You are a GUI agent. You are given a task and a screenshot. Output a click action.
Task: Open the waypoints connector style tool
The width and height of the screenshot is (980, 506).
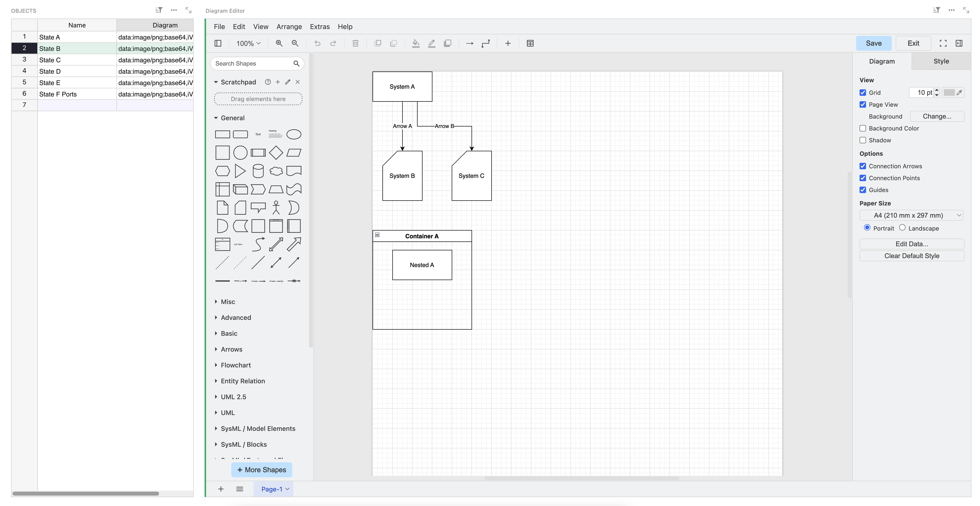[x=486, y=43]
